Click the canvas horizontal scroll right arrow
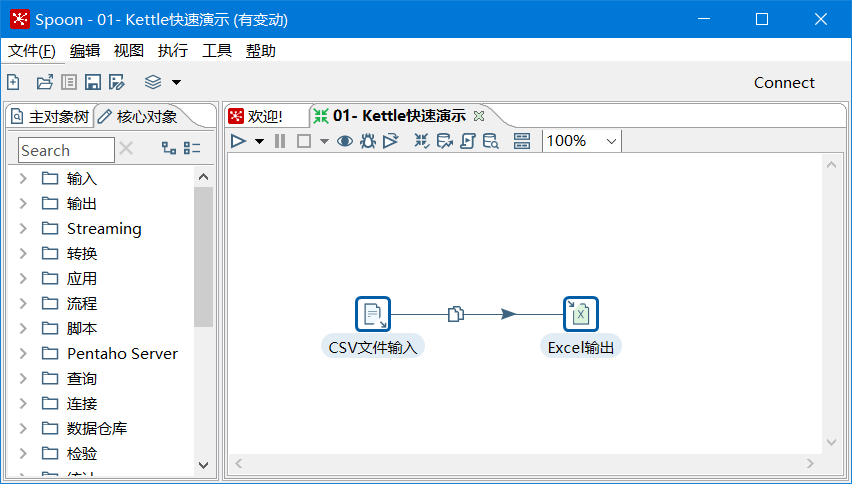 [810, 463]
